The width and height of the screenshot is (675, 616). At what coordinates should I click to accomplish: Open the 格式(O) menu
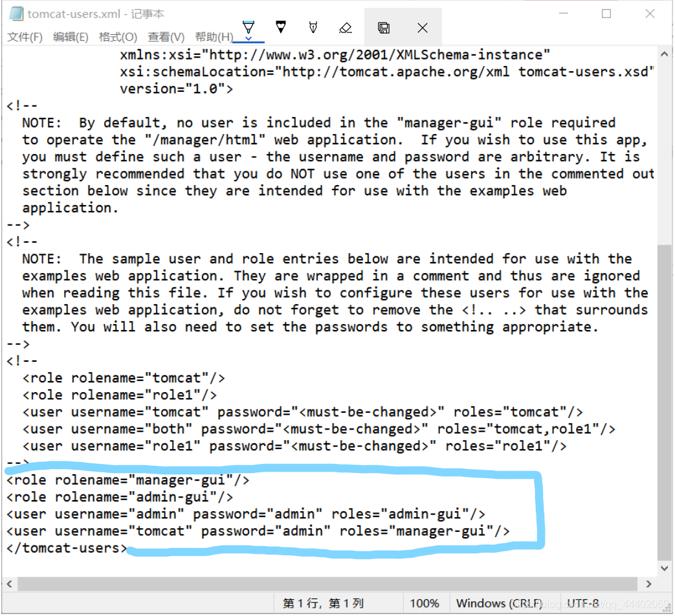[118, 37]
